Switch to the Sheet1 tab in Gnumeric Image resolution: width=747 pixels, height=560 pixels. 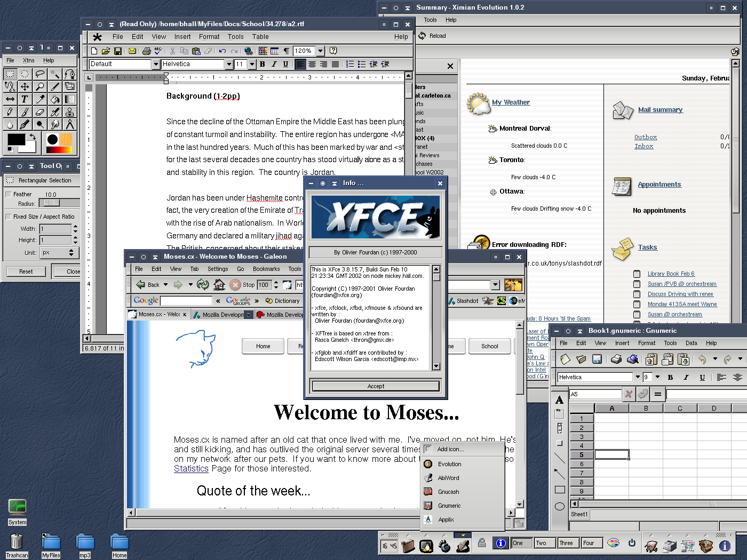click(x=579, y=515)
